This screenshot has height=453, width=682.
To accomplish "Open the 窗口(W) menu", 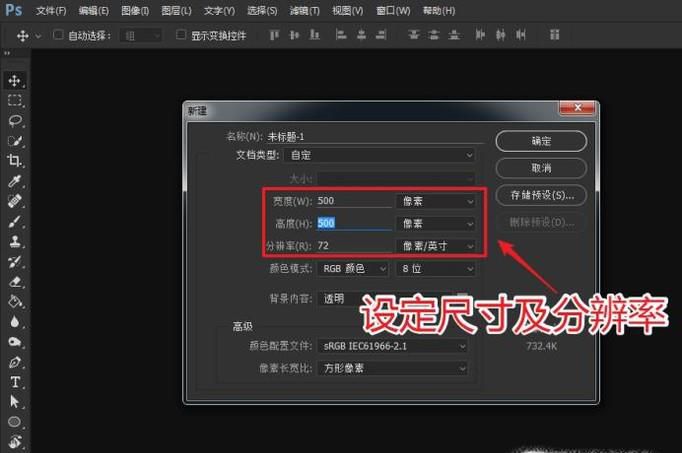I will pos(393,10).
